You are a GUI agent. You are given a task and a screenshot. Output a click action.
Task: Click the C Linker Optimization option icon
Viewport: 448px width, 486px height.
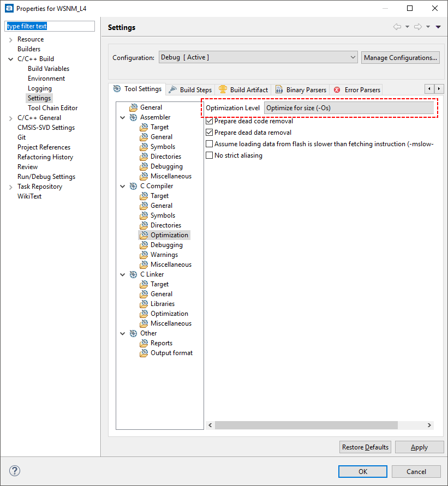pos(144,314)
